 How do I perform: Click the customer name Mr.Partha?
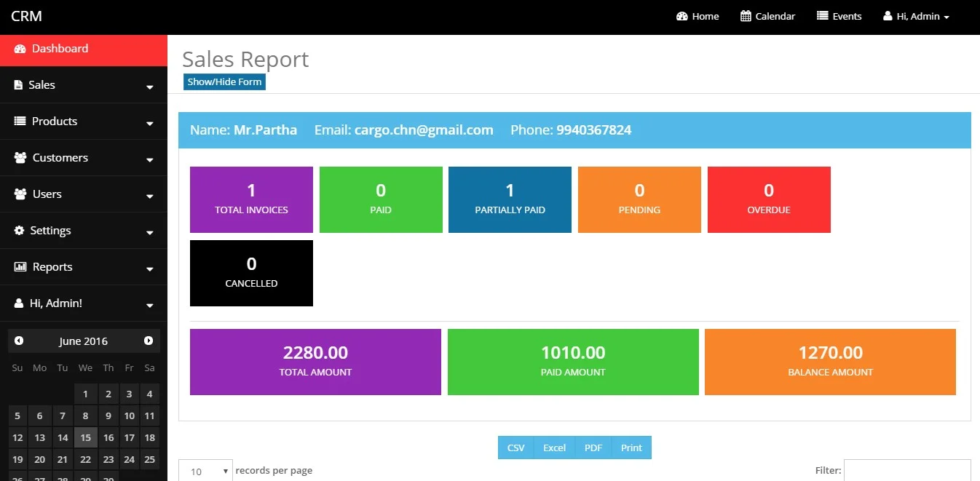(x=265, y=130)
